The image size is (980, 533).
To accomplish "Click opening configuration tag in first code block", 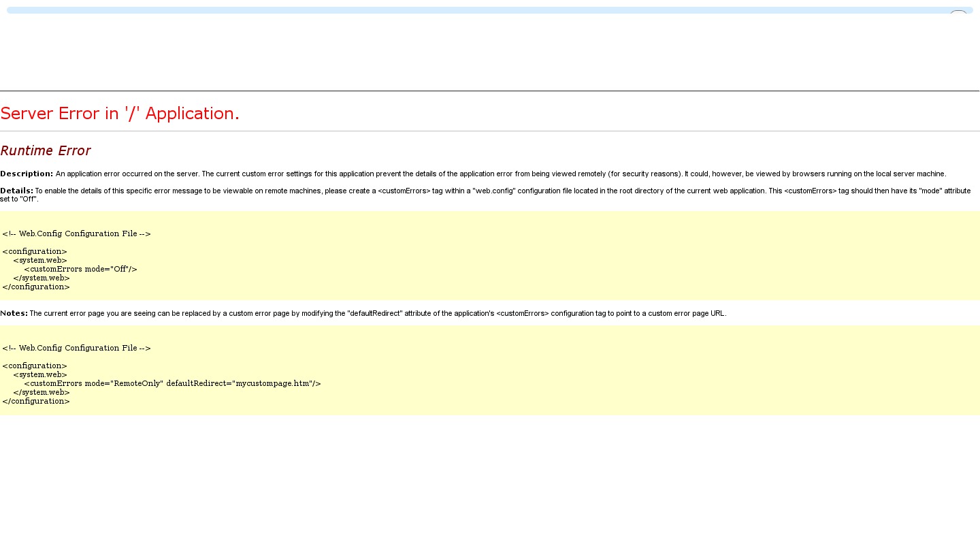I will coord(35,251).
